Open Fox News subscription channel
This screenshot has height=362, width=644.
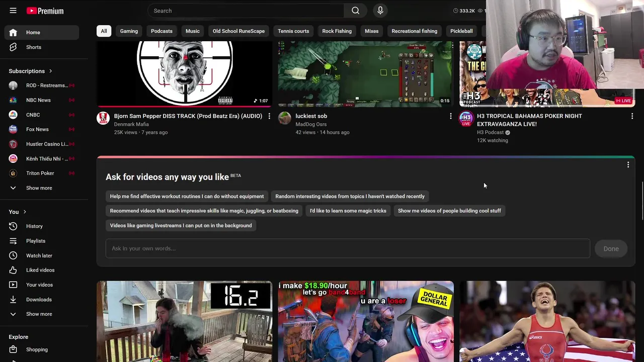tap(42, 129)
